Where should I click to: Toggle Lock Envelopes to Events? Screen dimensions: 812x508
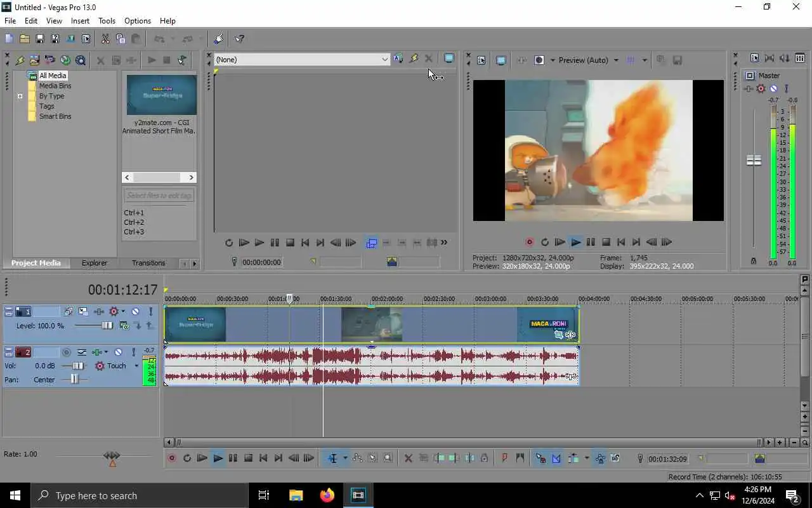point(599,458)
